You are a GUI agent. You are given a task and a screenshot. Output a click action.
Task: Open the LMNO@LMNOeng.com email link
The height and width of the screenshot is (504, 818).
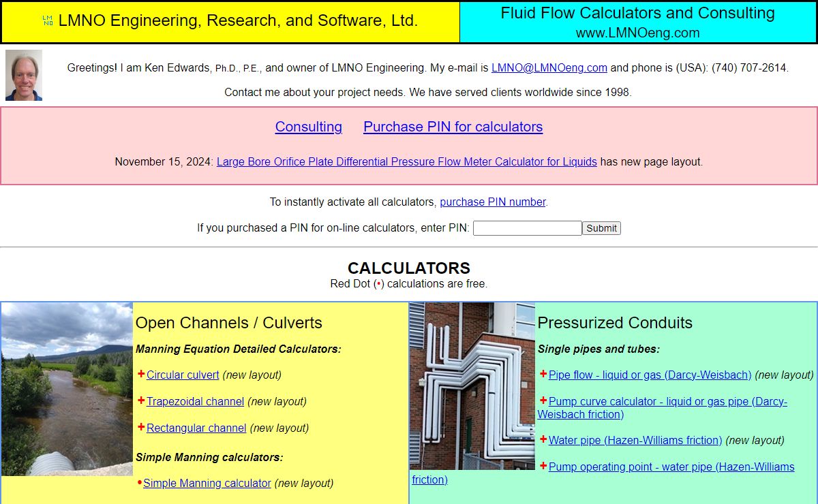(549, 67)
